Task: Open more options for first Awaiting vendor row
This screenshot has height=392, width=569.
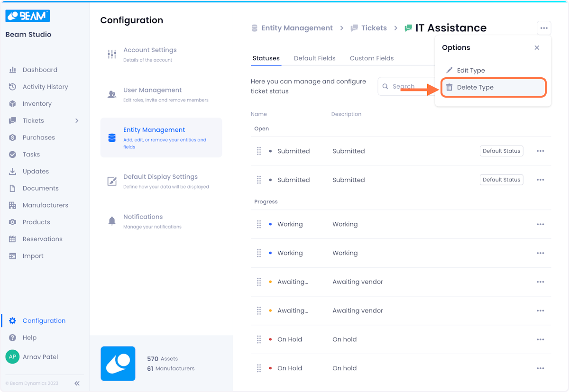Action: coord(540,282)
